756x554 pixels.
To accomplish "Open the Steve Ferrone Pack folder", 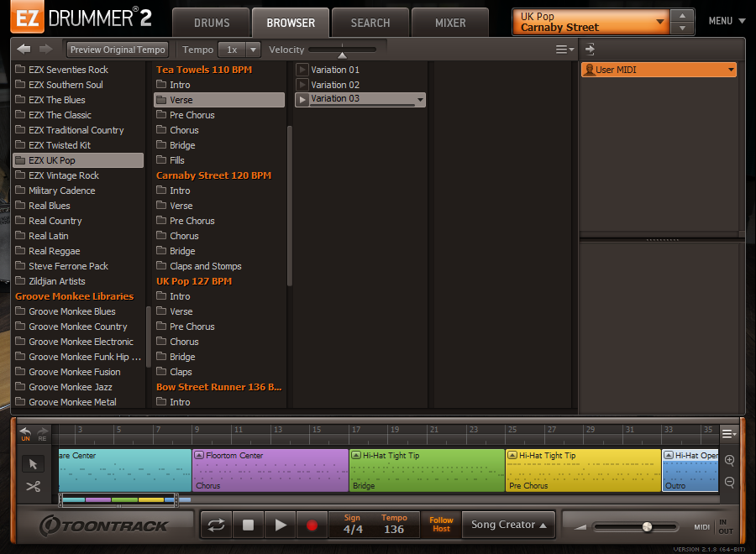I will pos(78,266).
